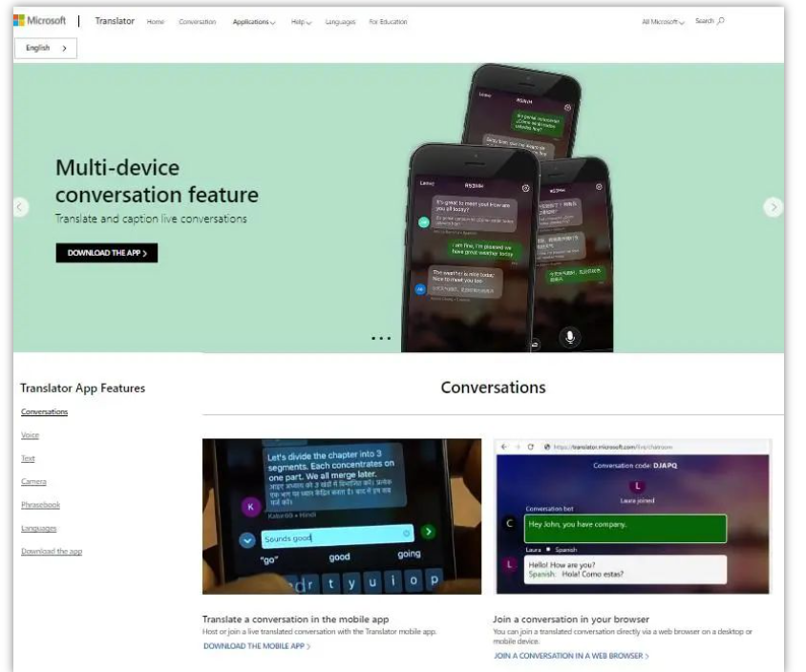Select Voice in app features list
Screen dimensions: 806x672
pos(30,435)
